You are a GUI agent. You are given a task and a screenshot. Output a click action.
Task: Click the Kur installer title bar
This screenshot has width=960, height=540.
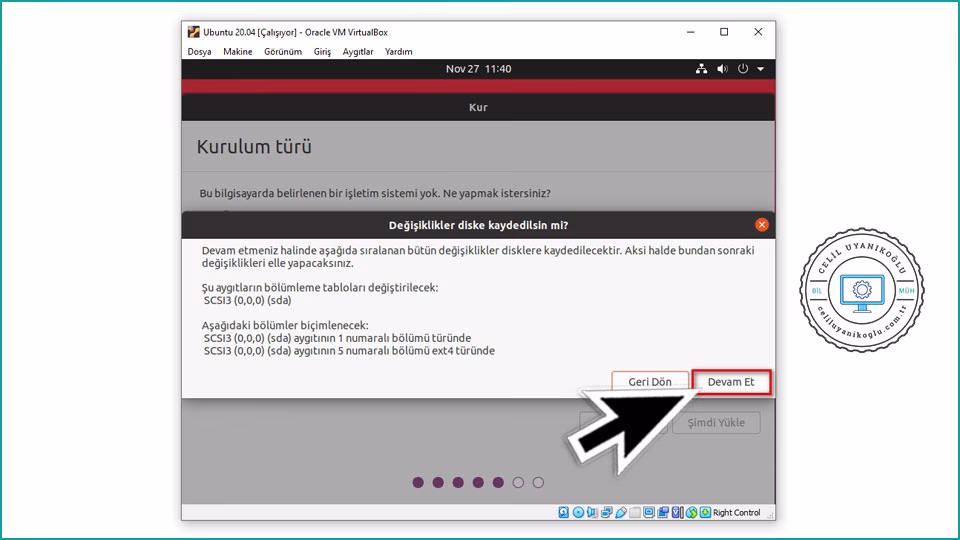478,107
